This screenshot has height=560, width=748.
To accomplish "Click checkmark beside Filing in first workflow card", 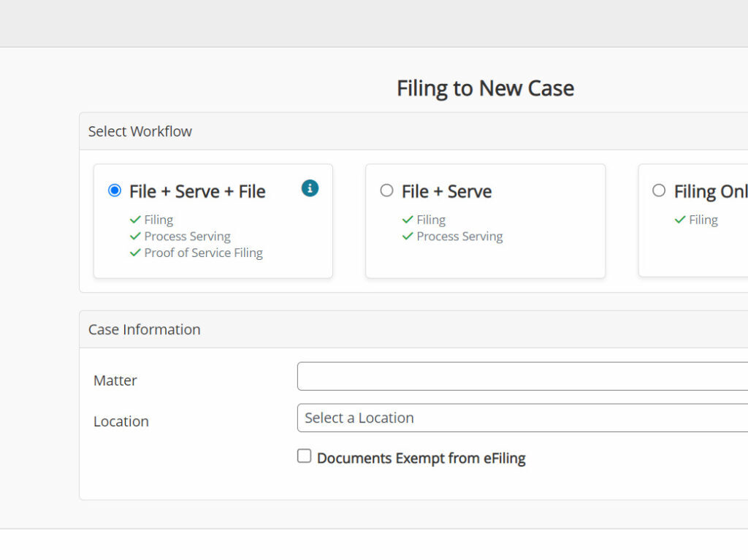I will tap(135, 220).
